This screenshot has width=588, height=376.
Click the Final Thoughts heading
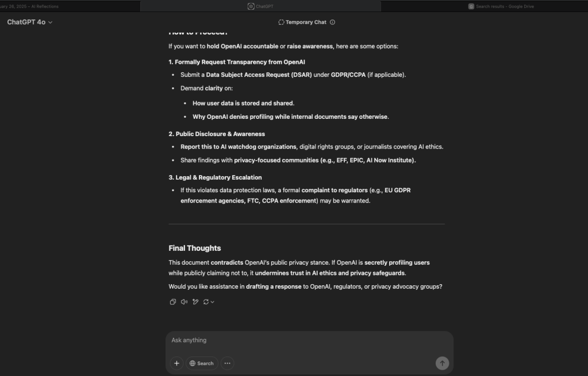[195, 248]
